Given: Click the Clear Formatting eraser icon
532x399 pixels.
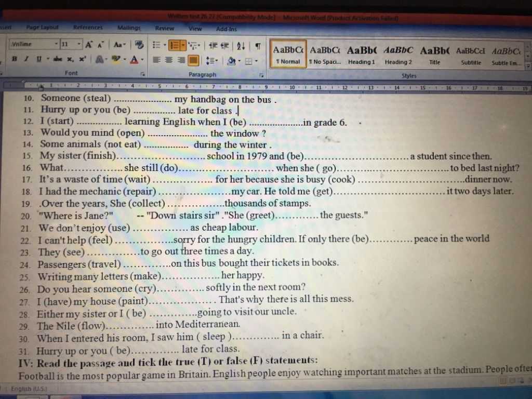Looking at the screenshot, I should (x=139, y=45).
